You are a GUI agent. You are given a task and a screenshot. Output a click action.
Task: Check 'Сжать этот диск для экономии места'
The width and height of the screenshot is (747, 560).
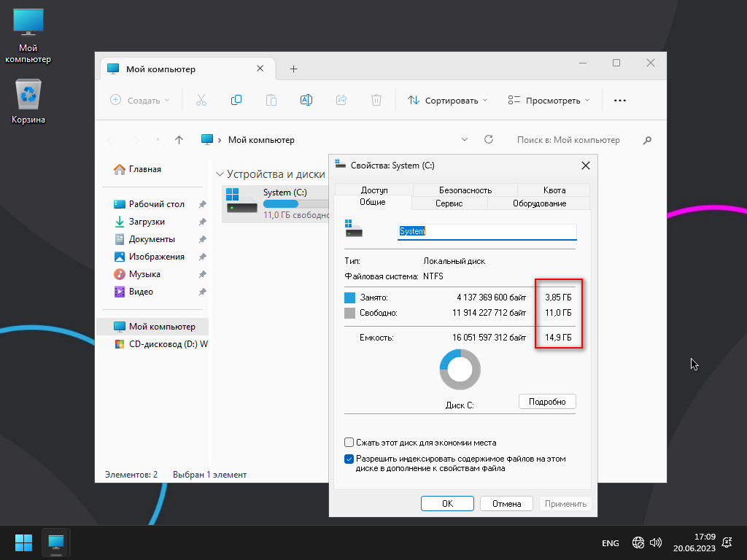pyautogui.click(x=349, y=443)
